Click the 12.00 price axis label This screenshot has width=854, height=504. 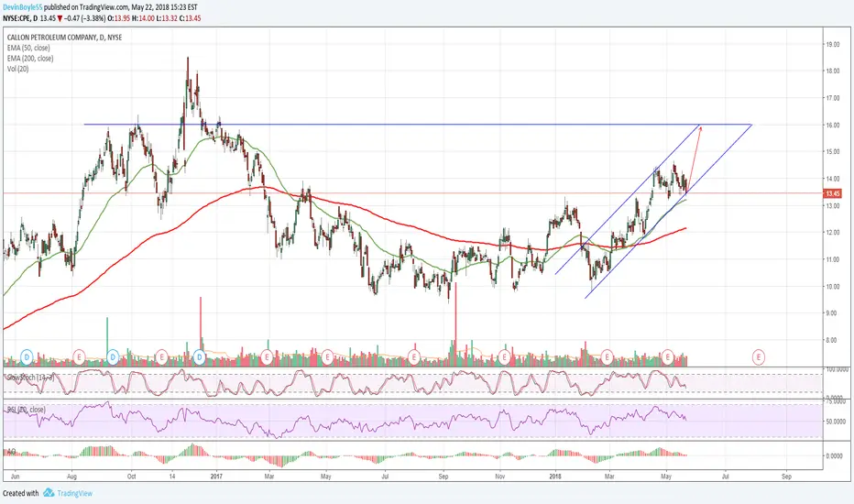pyautogui.click(x=833, y=233)
